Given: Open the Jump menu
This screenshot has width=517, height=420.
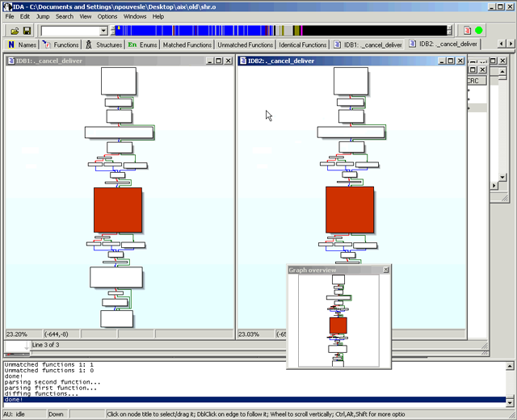Looking at the screenshot, I should coord(43,16).
